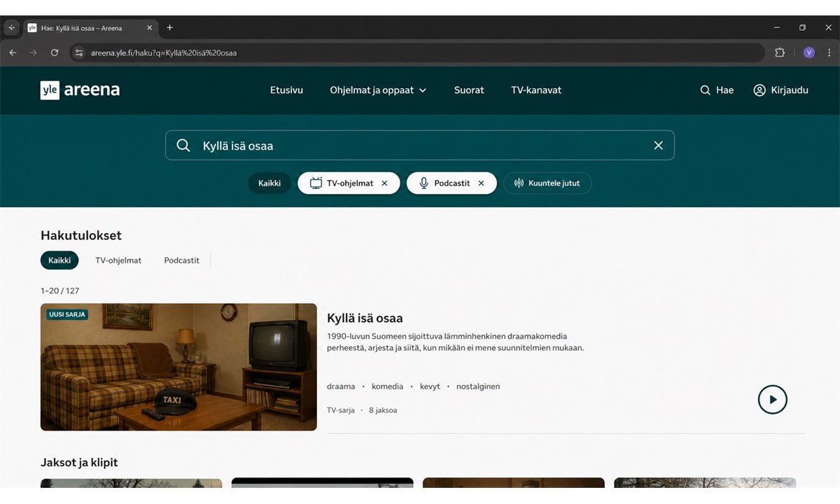Play the Kyllä isä osaa series
The height and width of the screenshot is (504, 840).
click(x=773, y=400)
